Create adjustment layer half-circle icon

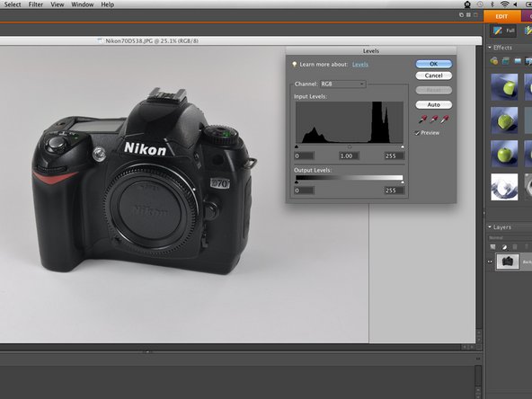tap(504, 247)
